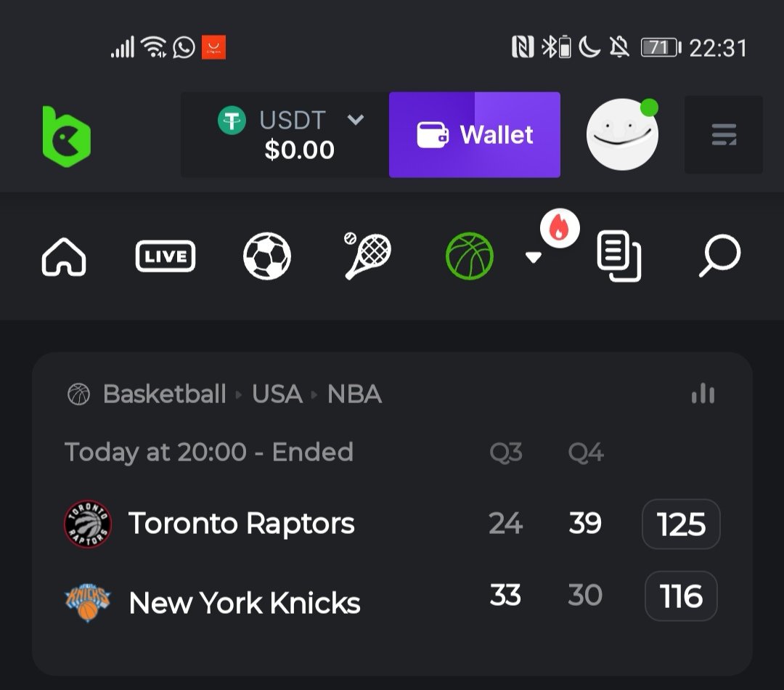This screenshot has height=690, width=784.
Task: Show LIVE matches
Action: (166, 256)
